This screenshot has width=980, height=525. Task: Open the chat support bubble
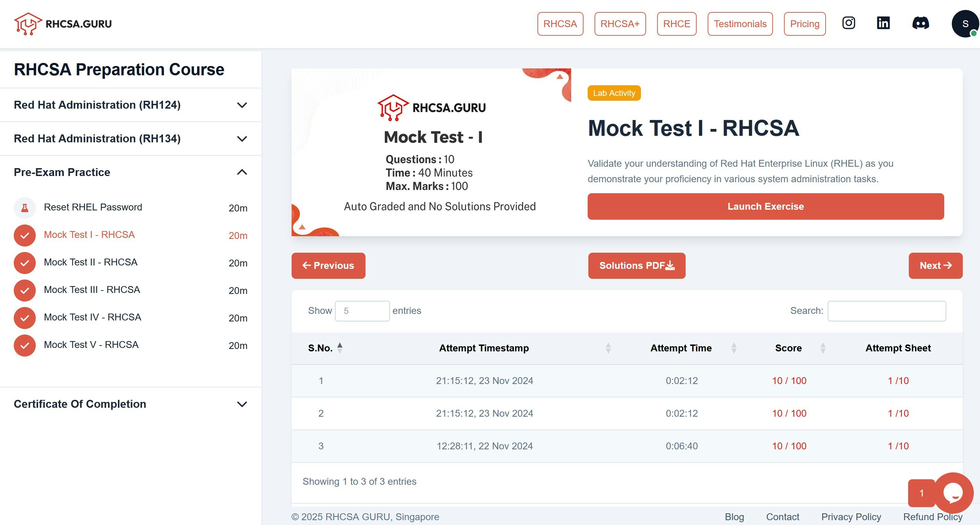click(x=954, y=493)
